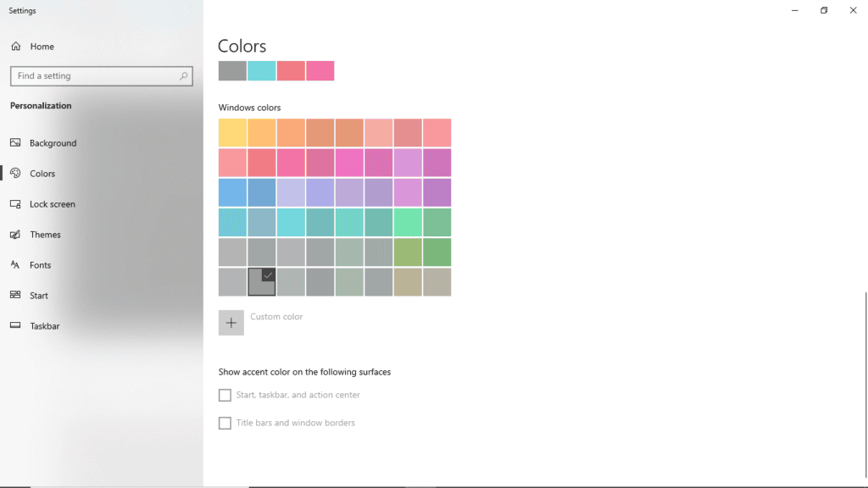Pick the cyan recent color swatch
This screenshot has height=488, width=868.
pyautogui.click(x=262, y=71)
